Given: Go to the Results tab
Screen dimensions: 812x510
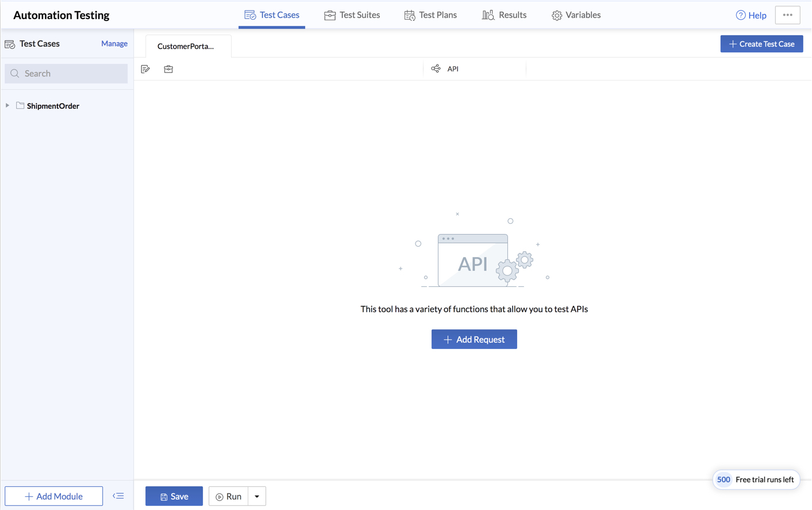Looking at the screenshot, I should (504, 15).
